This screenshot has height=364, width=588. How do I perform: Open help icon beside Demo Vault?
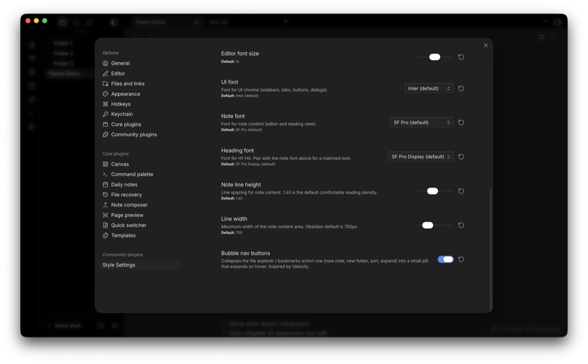click(101, 325)
